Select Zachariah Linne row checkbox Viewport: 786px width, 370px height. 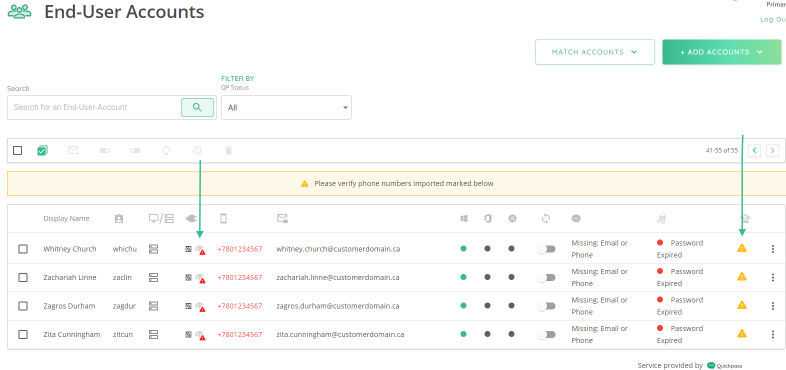coord(23,278)
